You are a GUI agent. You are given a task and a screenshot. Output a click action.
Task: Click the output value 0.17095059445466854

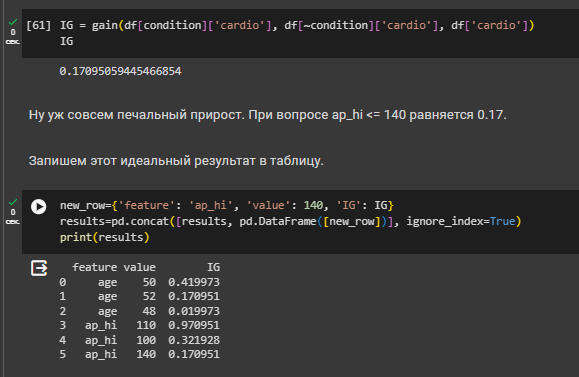(120, 71)
